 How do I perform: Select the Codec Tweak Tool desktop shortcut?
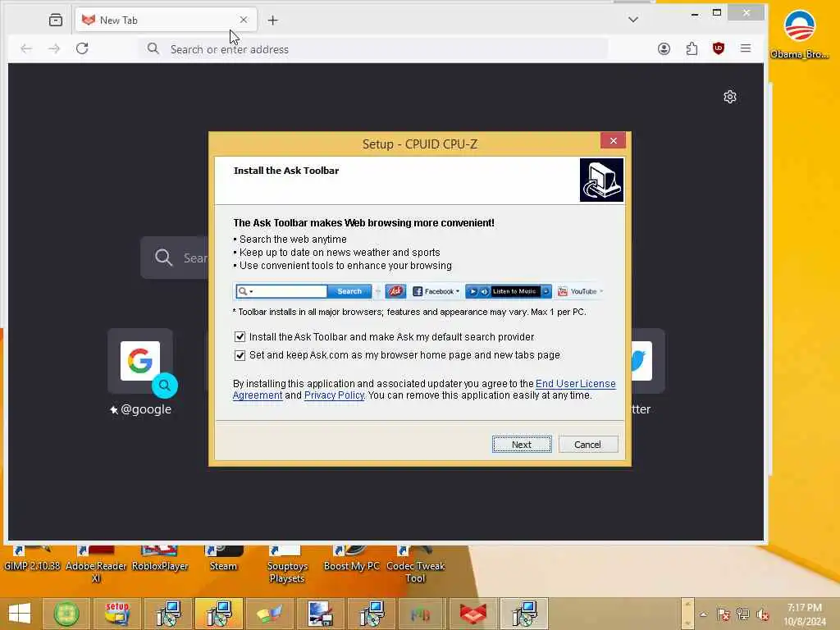pos(415,564)
